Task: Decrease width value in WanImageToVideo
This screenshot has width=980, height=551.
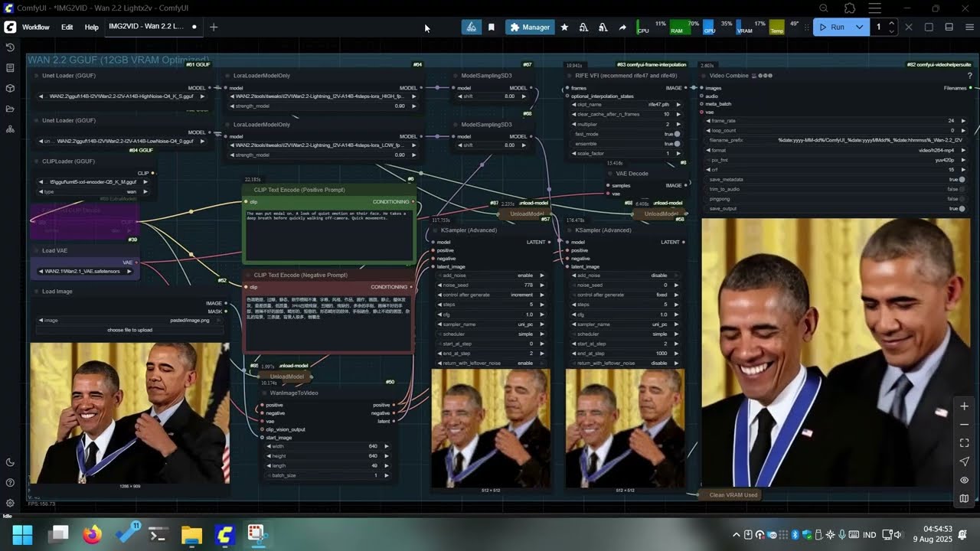Action: (x=269, y=445)
